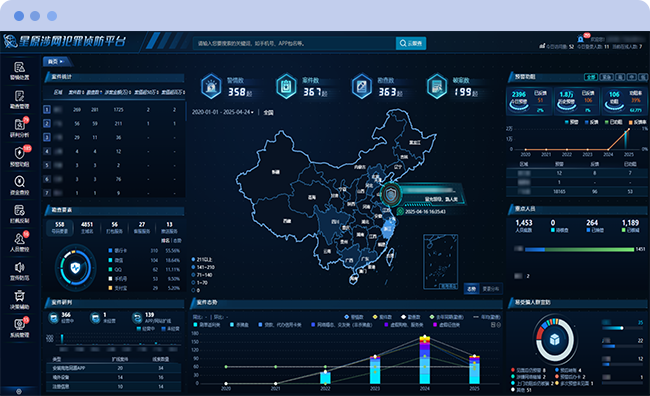
Task: Click the cube icon inside the victim ring chart
Action: (x=555, y=340)
